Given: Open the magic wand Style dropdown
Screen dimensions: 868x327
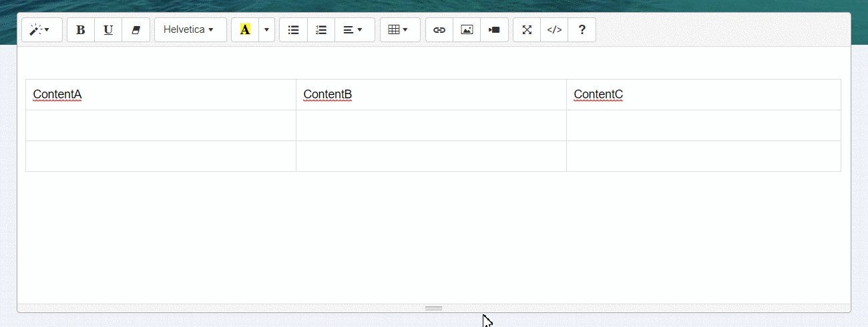Looking at the screenshot, I should [42, 30].
